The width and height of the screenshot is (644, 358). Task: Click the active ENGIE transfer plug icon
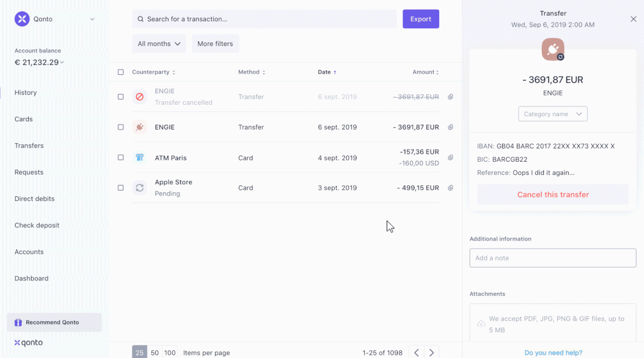click(x=140, y=127)
